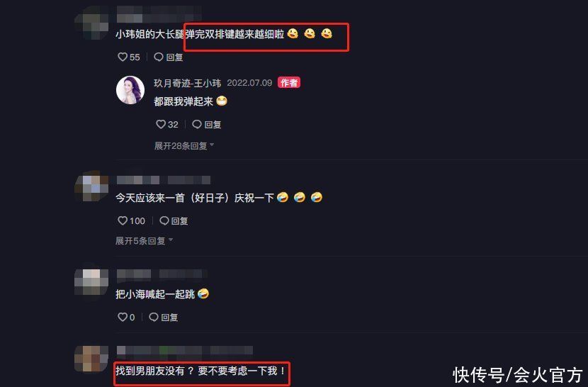Click reply bubble icon beside 0 likes
This screenshot has height=387, width=588.
point(153,317)
